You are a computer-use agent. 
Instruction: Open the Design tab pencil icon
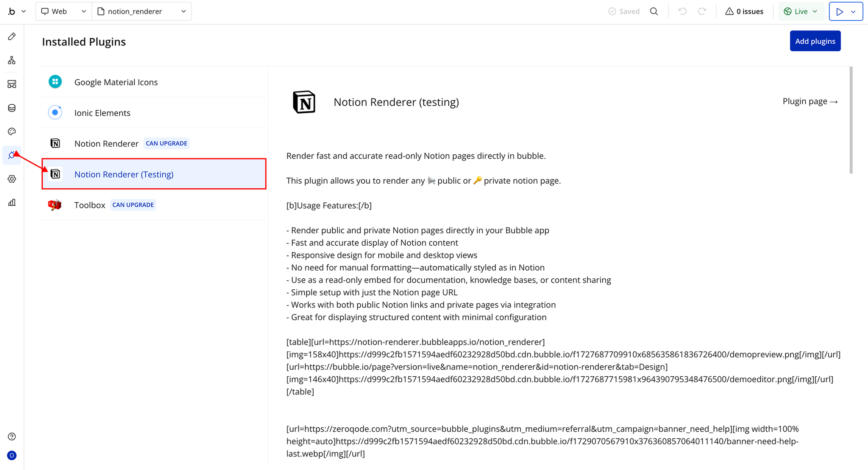click(12, 36)
